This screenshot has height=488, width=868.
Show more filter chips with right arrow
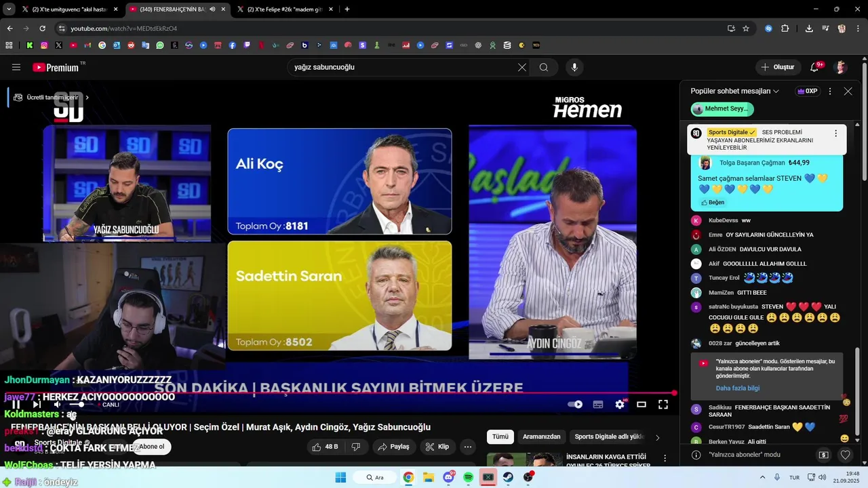(x=657, y=437)
